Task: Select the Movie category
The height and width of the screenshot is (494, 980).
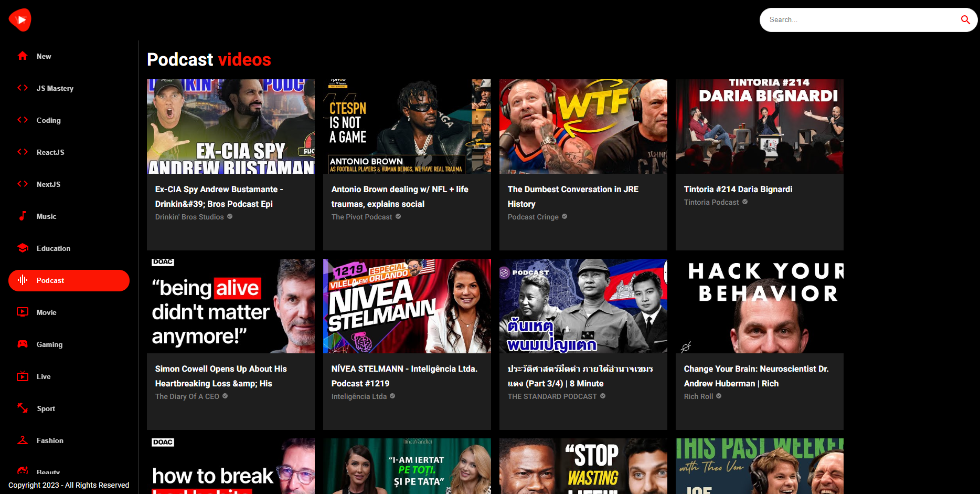Action: [69, 312]
